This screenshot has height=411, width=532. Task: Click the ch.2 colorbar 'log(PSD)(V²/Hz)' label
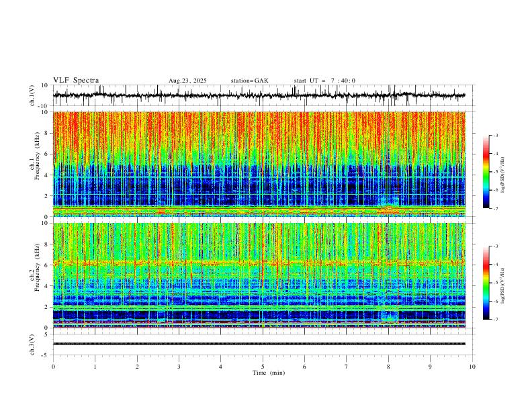(503, 286)
